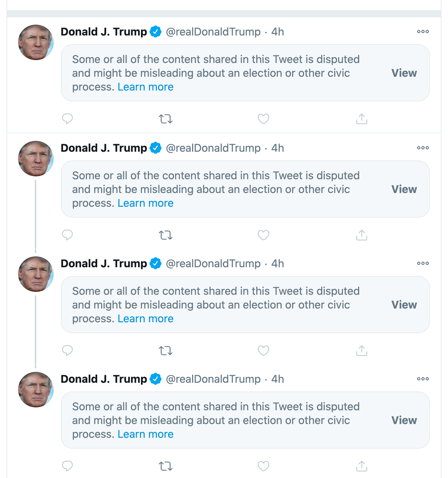The width and height of the screenshot is (448, 478).
Task: Retweet the first disputed tweet
Action: tap(166, 119)
